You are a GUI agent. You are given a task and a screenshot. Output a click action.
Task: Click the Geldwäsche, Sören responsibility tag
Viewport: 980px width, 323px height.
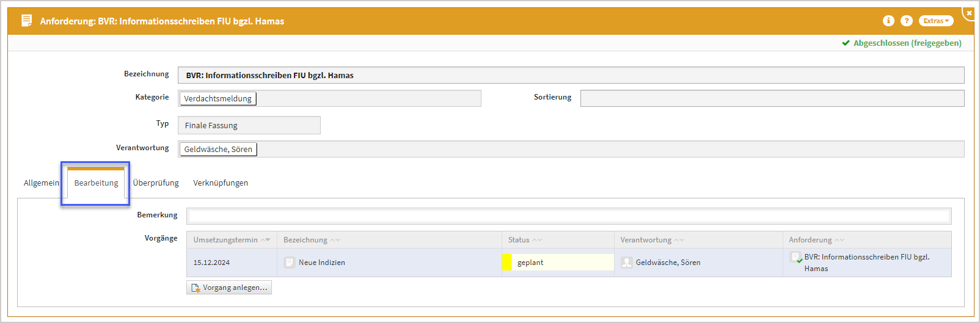click(x=218, y=150)
